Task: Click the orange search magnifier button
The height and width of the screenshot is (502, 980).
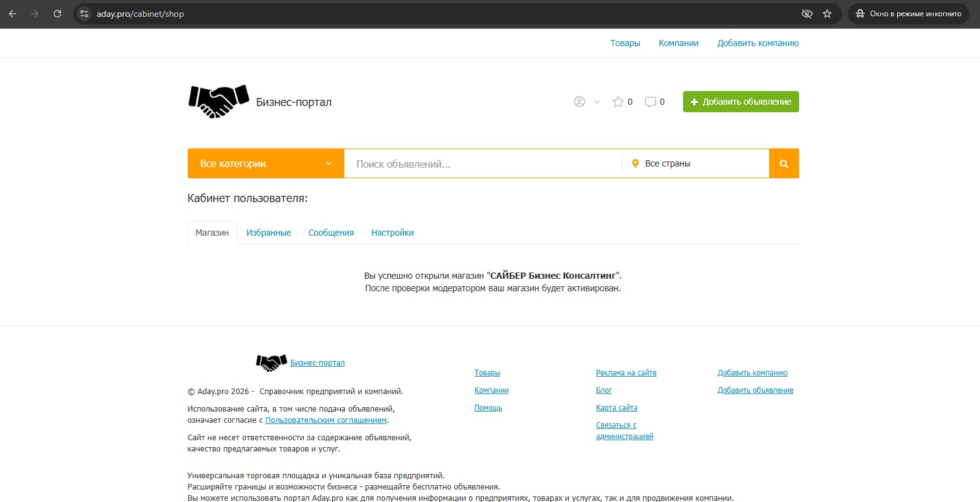Action: point(784,163)
